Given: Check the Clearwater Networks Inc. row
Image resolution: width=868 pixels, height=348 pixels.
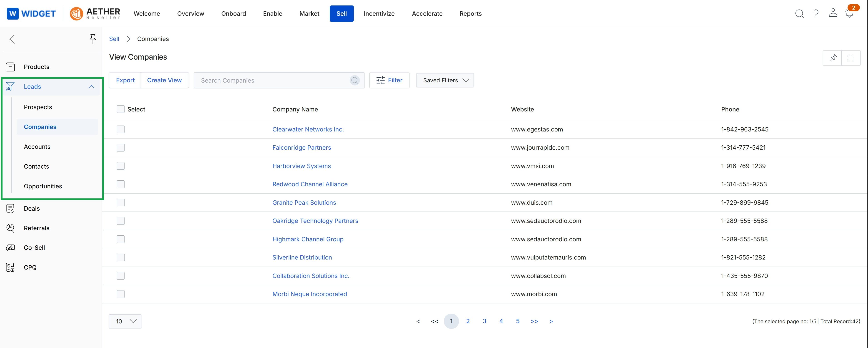Looking at the screenshot, I should 121,129.
